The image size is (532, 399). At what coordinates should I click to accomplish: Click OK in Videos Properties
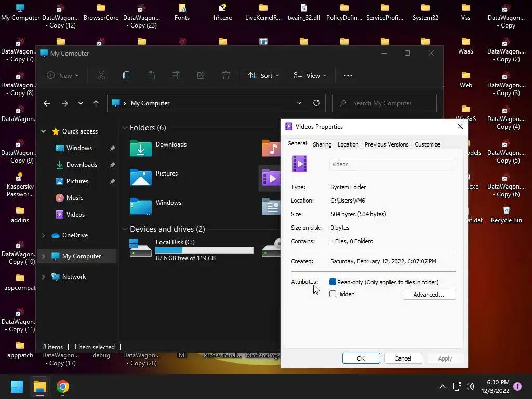click(x=361, y=358)
